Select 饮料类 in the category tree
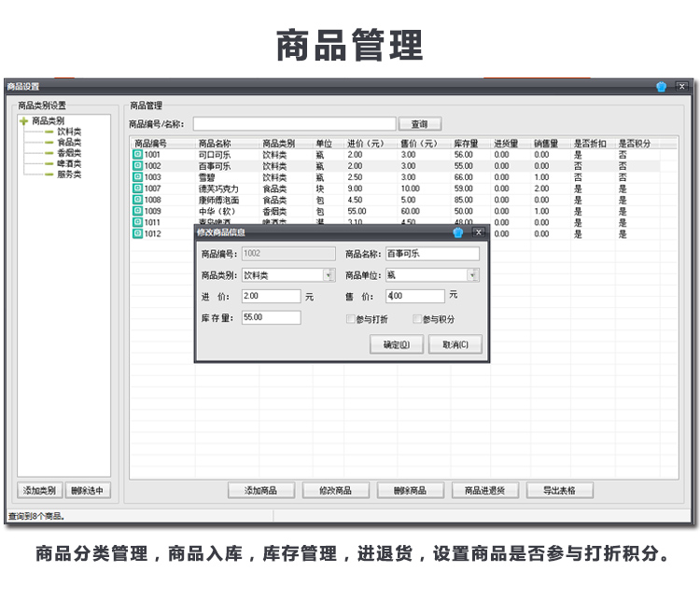Viewport: 700px width, 600px height. coord(69,133)
